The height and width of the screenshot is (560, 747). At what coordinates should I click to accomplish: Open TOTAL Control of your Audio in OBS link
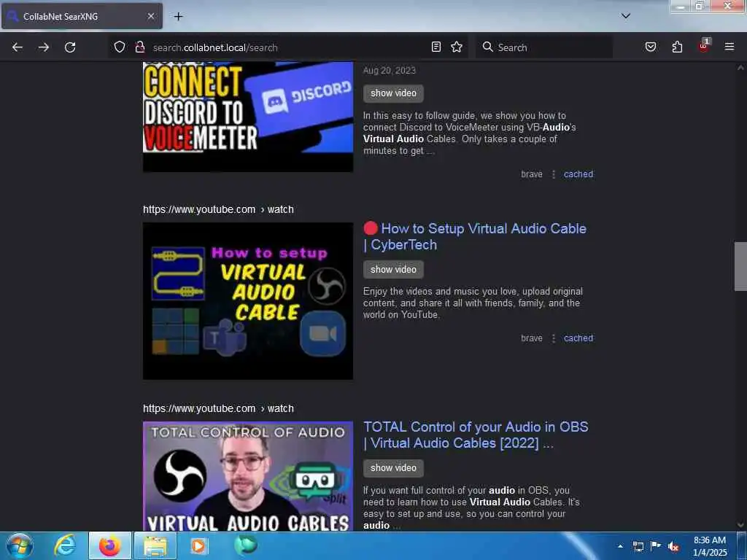(x=476, y=435)
